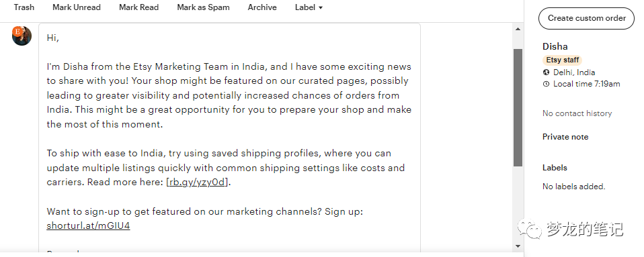Click the Disha name heading
Image resolution: width=644 pixels, height=257 pixels.
click(555, 46)
